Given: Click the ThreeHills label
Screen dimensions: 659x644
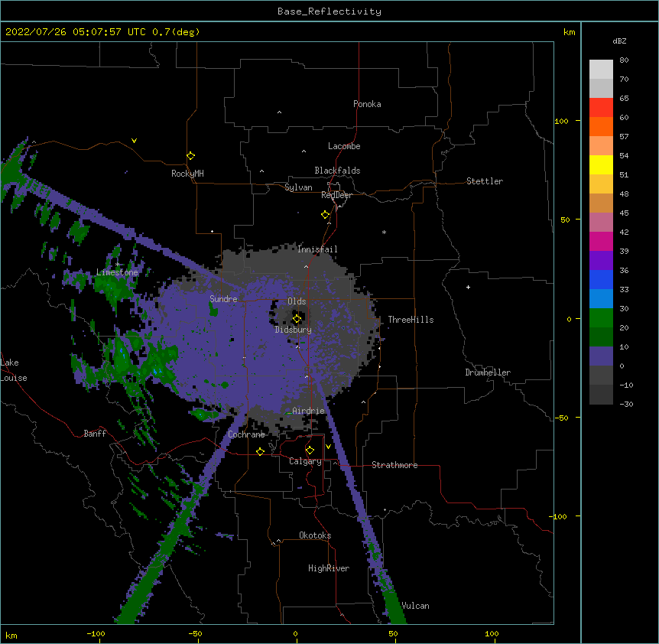Looking at the screenshot, I should (411, 320).
